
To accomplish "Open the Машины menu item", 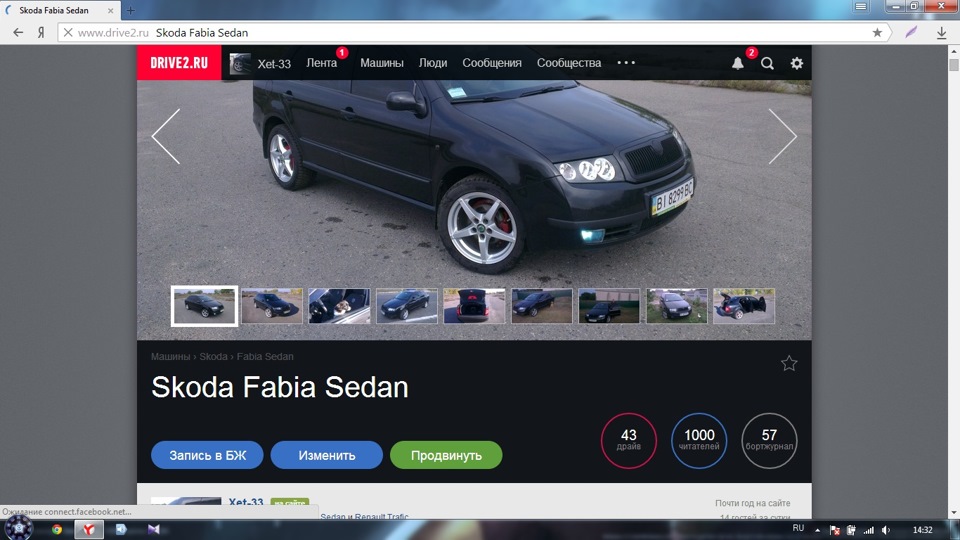I will [381, 62].
